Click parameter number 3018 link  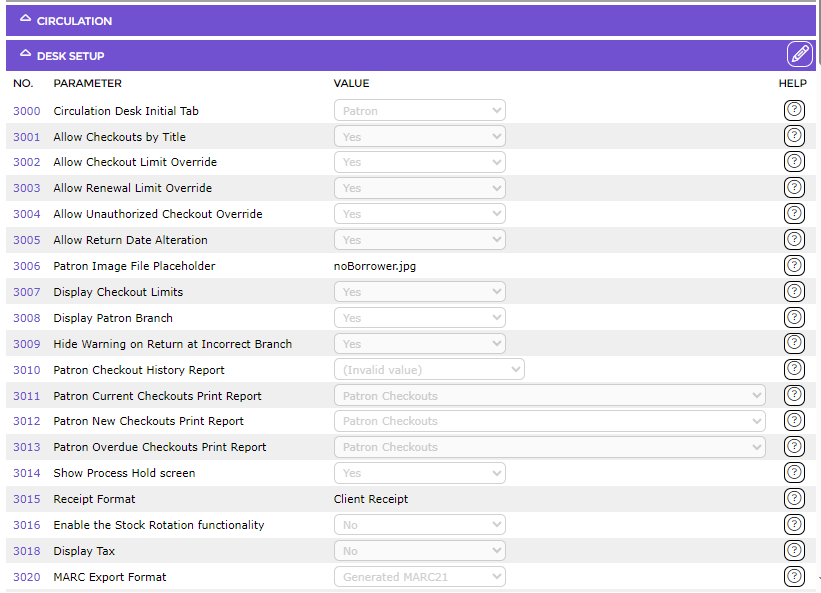coord(27,551)
